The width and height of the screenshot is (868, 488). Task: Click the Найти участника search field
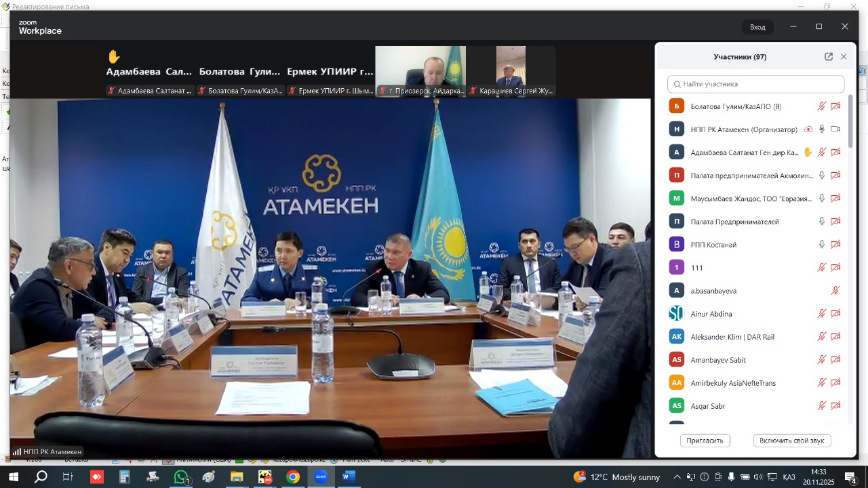pyautogui.click(x=756, y=84)
